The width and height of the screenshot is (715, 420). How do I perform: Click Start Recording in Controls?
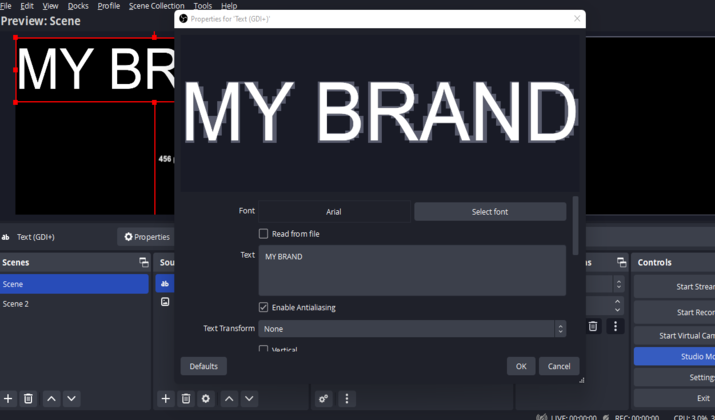coord(674,312)
